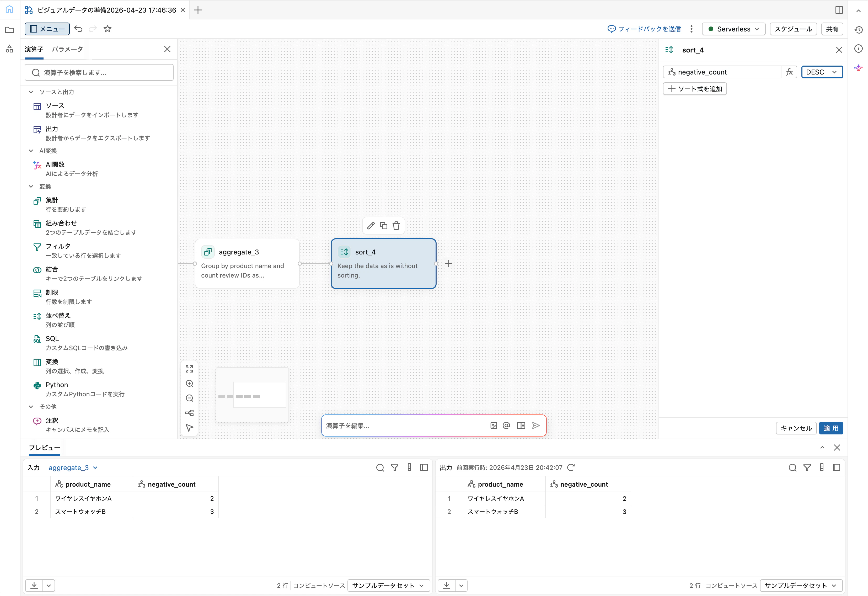Undo the last action

click(x=78, y=29)
